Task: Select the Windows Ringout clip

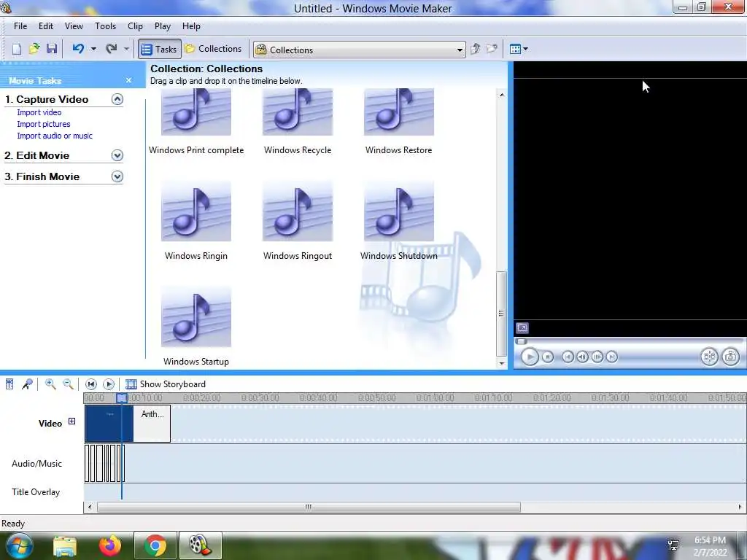Action: [x=298, y=220]
